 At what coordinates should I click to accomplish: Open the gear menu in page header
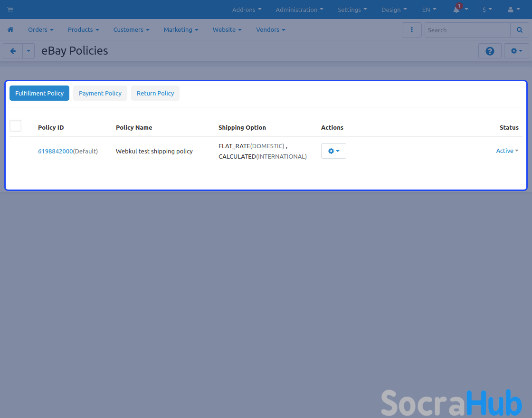pos(516,51)
